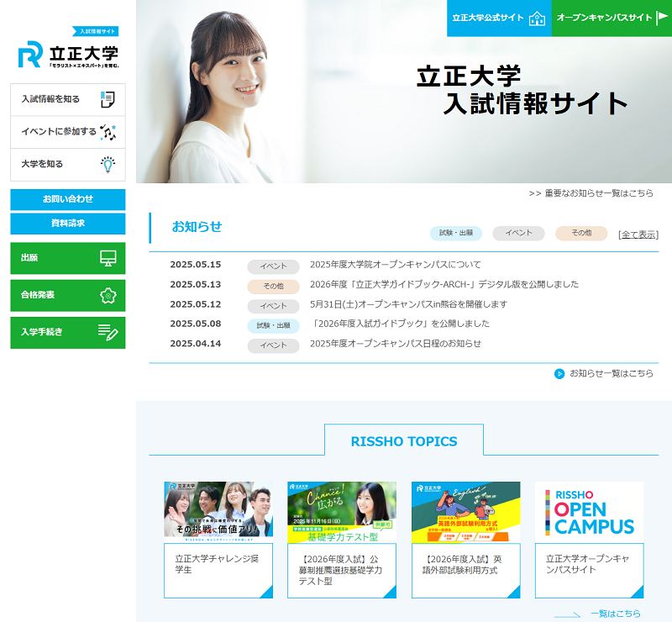Filter news by 試験・出願 tag

click(456, 233)
